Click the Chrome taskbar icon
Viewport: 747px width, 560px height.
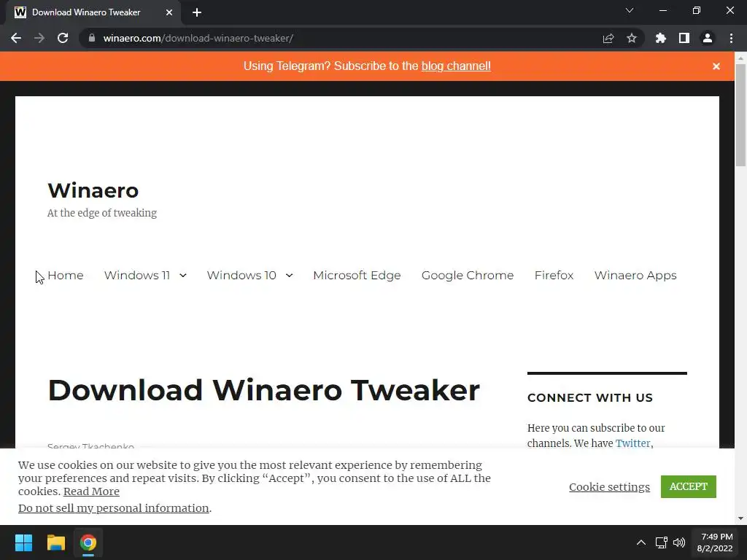(x=88, y=542)
